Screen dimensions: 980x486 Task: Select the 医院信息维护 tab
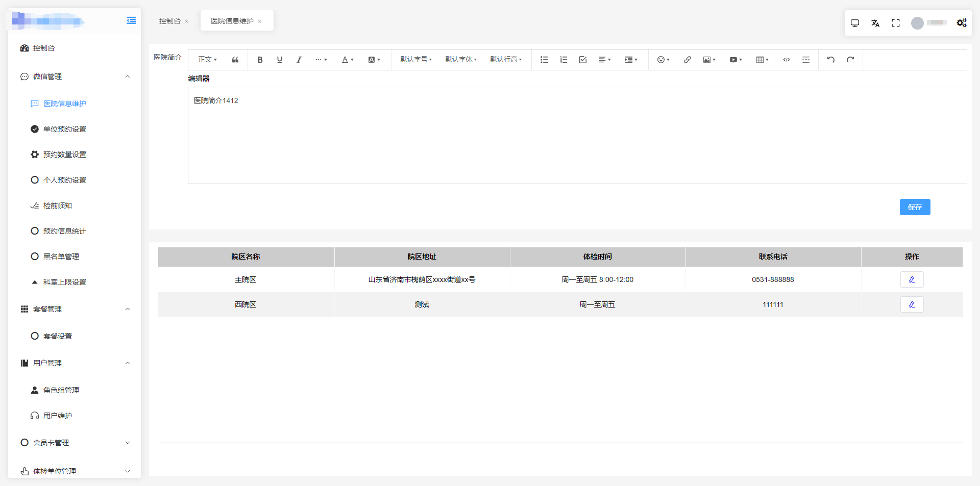point(232,21)
